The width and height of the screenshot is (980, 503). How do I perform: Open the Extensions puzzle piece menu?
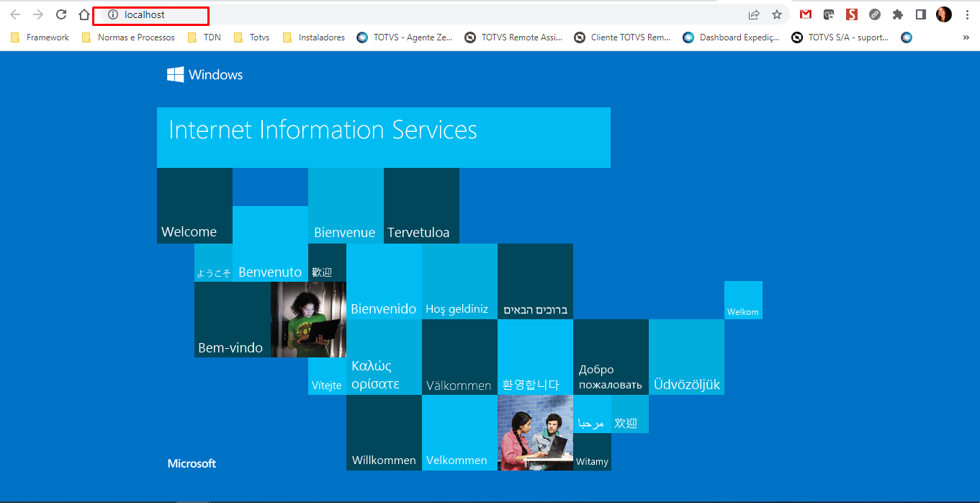pos(897,14)
